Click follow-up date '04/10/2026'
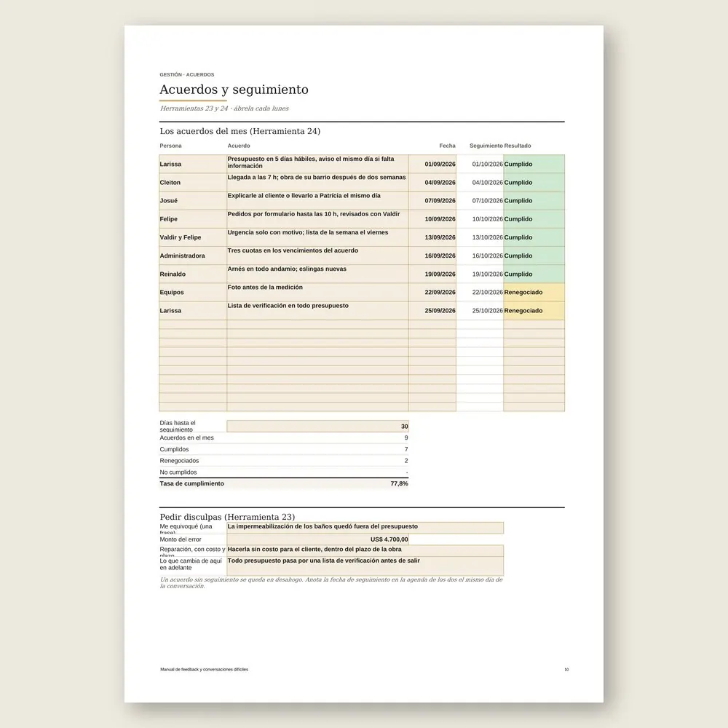This screenshot has width=728, height=728. tap(480, 183)
